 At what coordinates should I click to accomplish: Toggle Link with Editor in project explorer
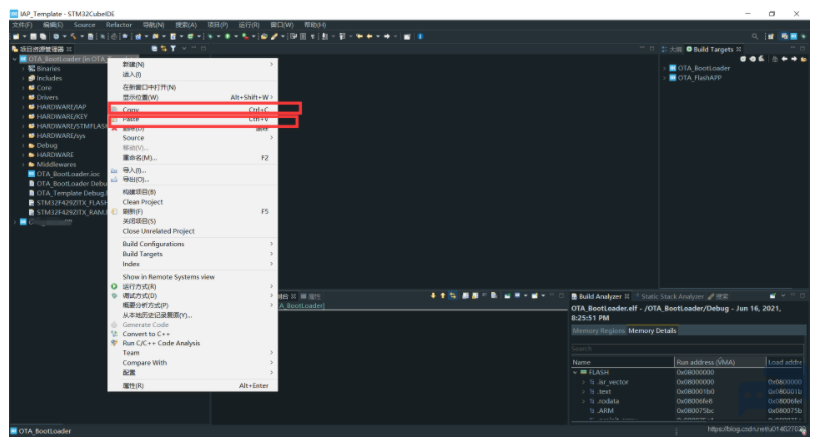164,48
